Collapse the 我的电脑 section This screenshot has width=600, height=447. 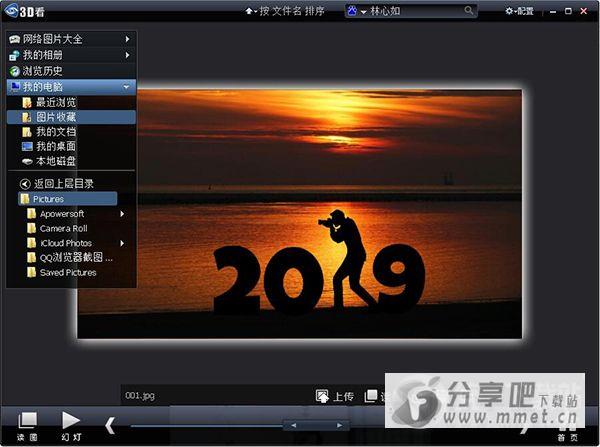pyautogui.click(x=71, y=87)
